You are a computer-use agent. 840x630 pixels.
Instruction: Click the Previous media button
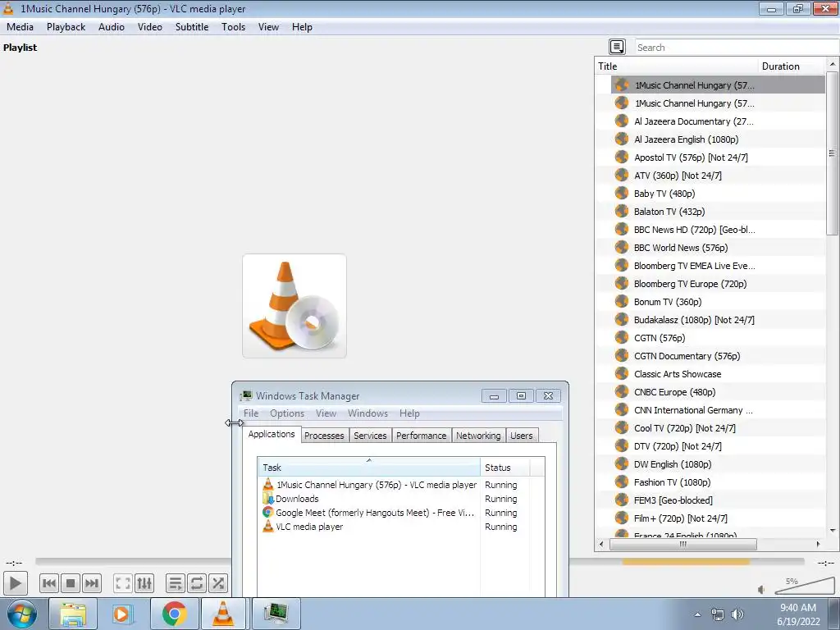[x=48, y=583]
